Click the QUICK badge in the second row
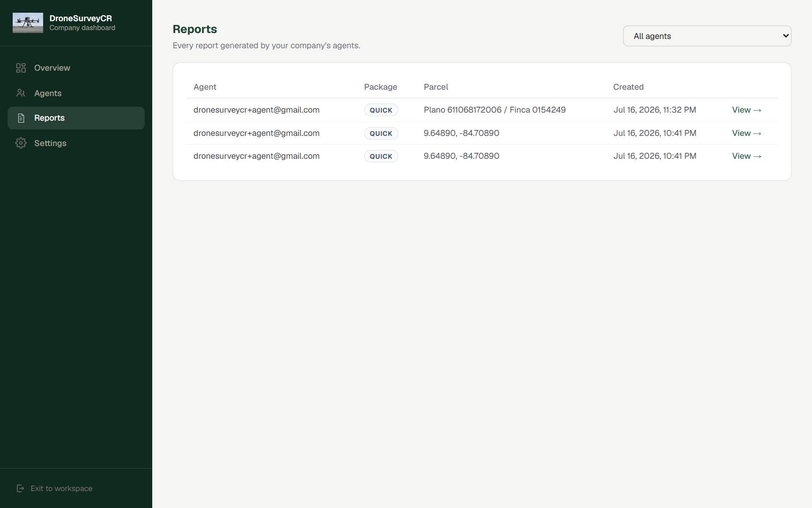This screenshot has width=812, height=508. (x=381, y=133)
